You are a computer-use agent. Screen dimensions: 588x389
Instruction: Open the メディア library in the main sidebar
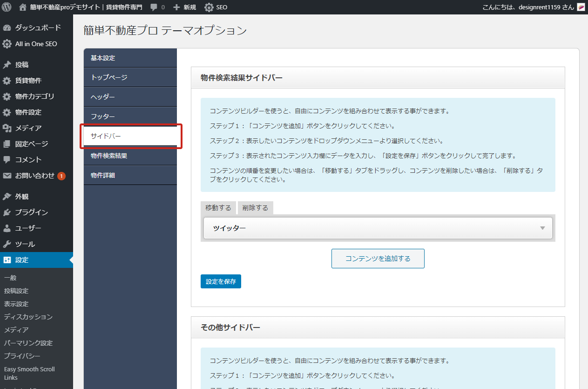click(x=28, y=128)
